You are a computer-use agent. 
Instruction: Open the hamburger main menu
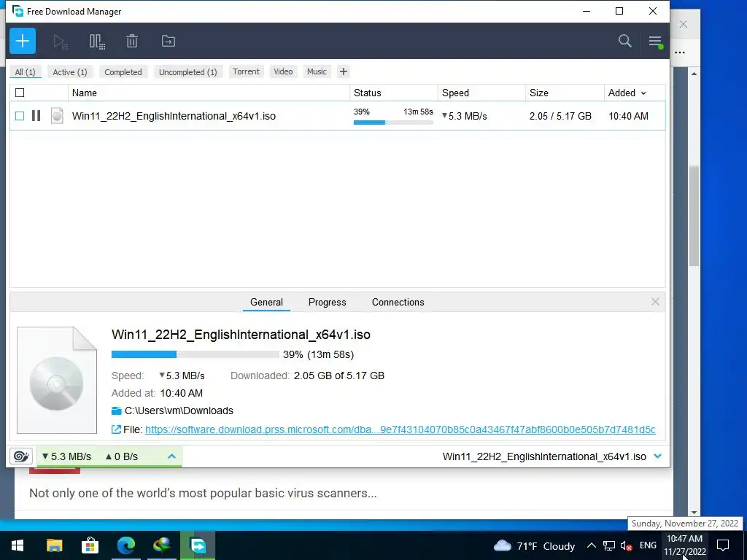656,42
